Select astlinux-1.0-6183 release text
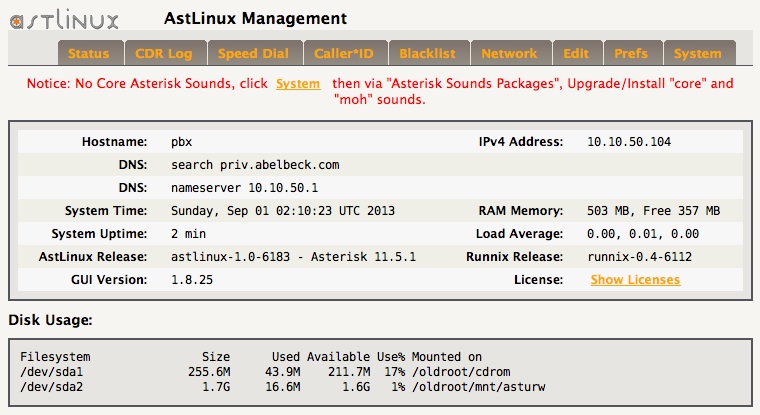 coord(230,257)
